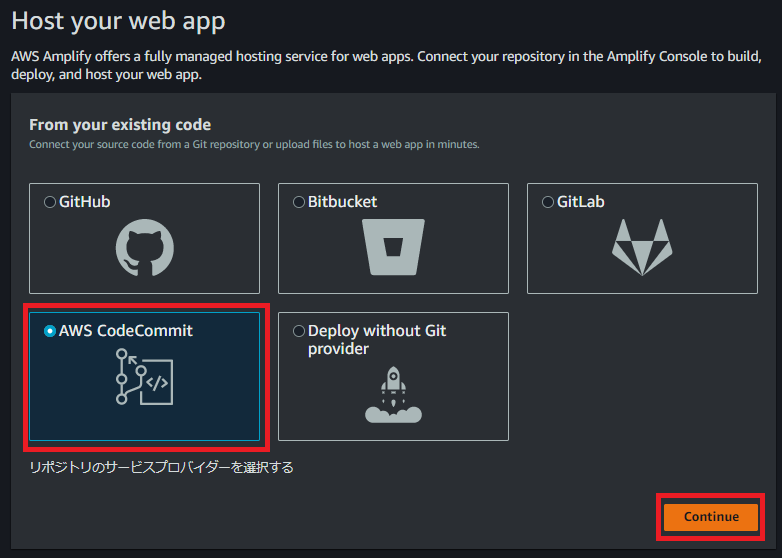Image resolution: width=782 pixels, height=558 pixels.
Task: Select the Bitbucket radio button
Action: [x=299, y=202]
